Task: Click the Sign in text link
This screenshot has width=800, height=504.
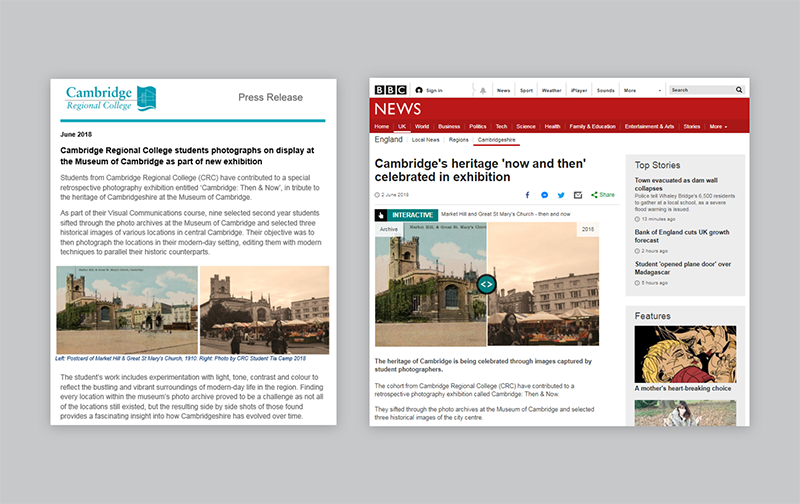Action: pyautogui.click(x=434, y=90)
